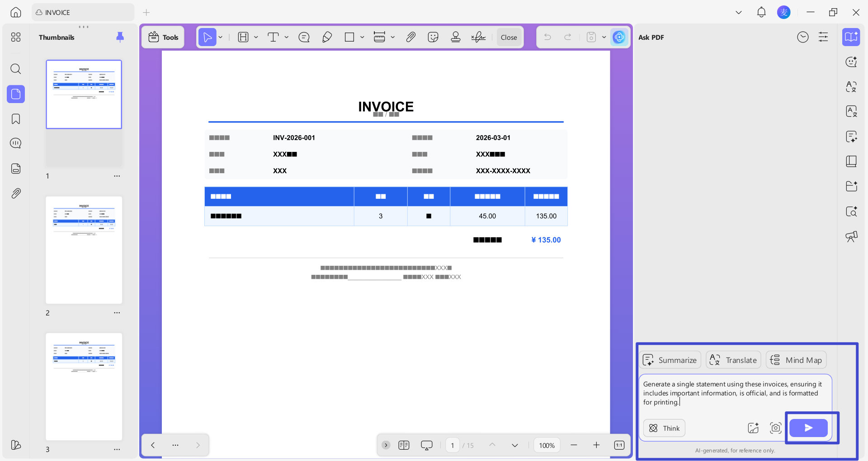The image size is (868, 461).
Task: Select the cursor Select tool
Action: tap(208, 37)
